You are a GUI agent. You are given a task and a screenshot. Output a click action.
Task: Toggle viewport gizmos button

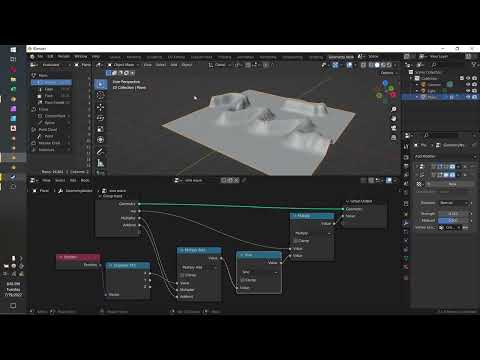click(335, 65)
